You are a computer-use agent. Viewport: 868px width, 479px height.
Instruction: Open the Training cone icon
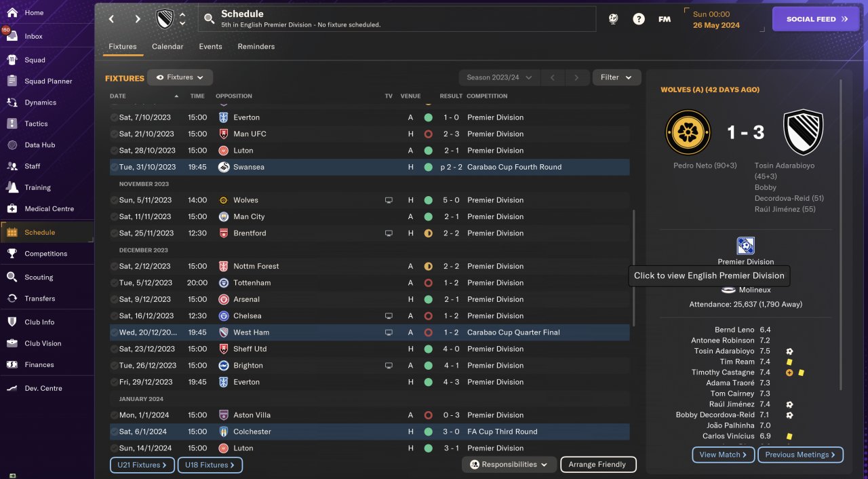(12, 187)
